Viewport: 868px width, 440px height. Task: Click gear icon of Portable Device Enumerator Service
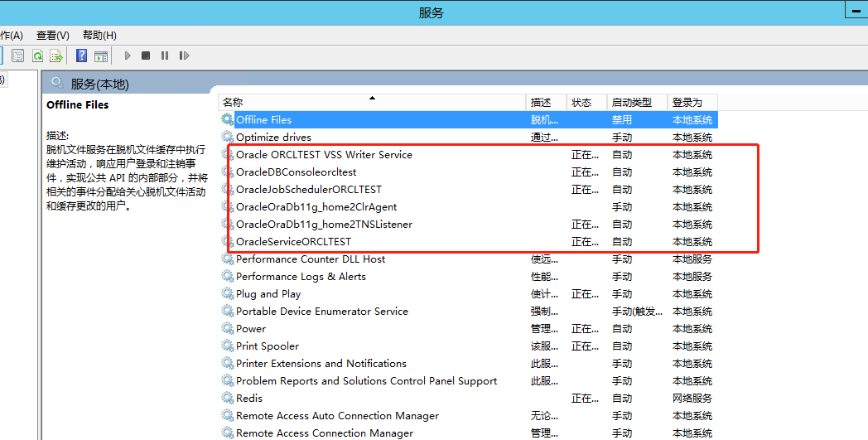[x=227, y=311]
